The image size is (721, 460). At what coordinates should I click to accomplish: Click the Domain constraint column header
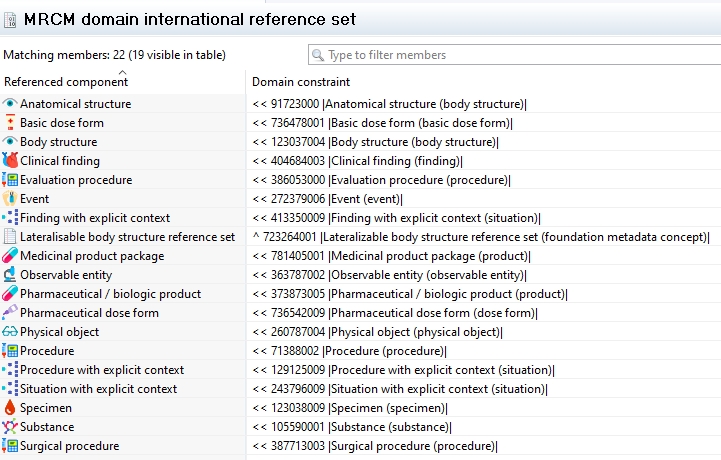300,81
